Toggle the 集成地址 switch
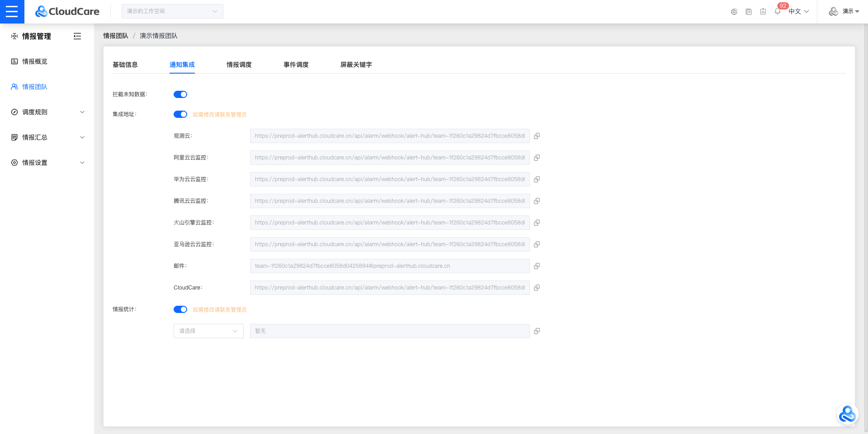Viewport: 868px width, 434px height. (x=180, y=114)
